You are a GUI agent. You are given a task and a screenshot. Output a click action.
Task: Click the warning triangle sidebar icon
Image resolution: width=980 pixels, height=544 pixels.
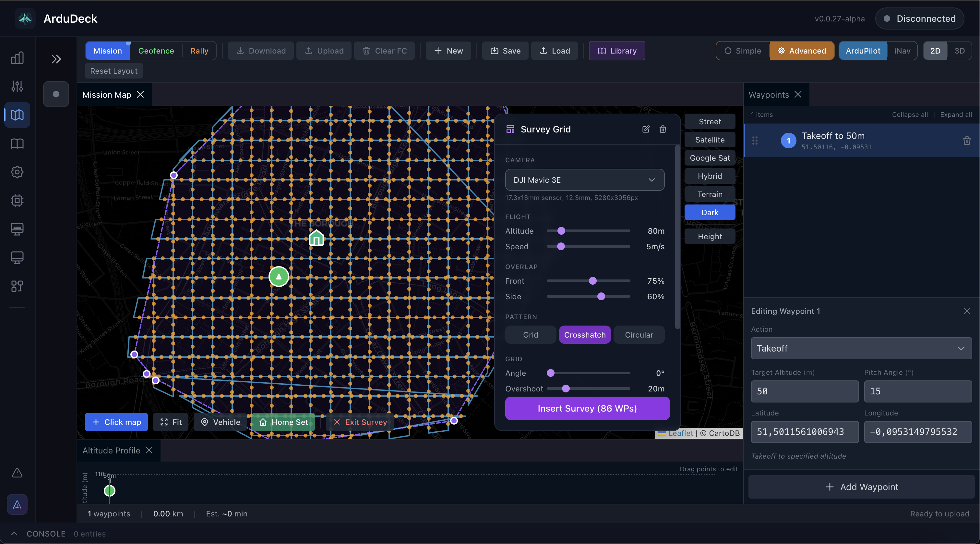coord(17,473)
